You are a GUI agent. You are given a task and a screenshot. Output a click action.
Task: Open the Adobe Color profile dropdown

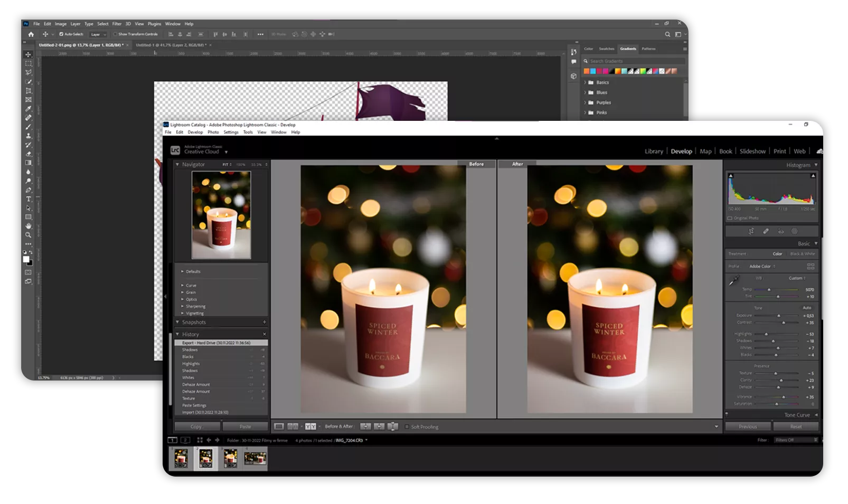click(x=762, y=267)
